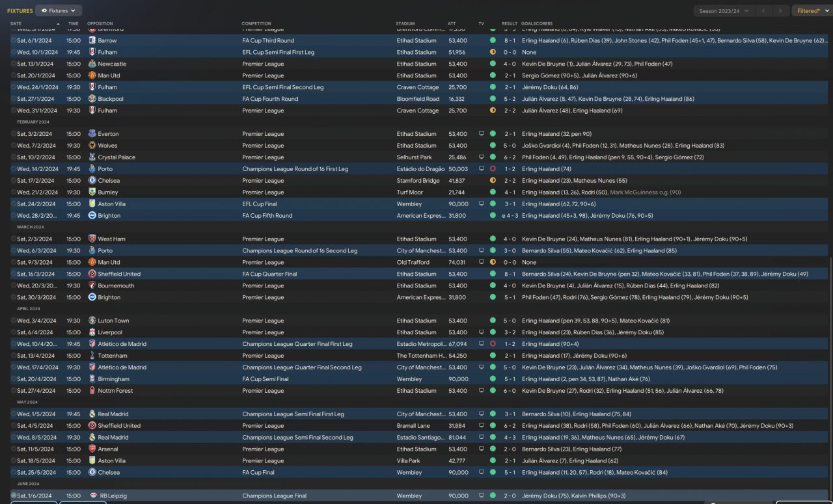Click the 81,044 attendance value
This screenshot has height=504, width=833.
point(457,438)
